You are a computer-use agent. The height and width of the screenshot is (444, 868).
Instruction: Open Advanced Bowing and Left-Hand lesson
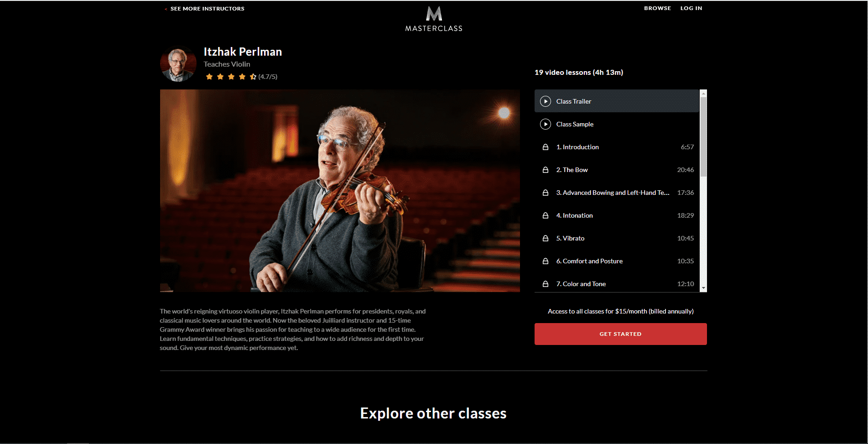[617, 193]
